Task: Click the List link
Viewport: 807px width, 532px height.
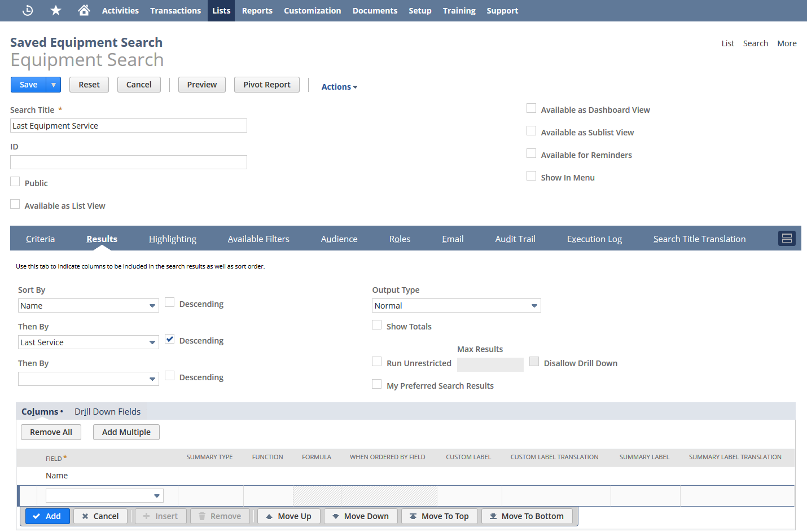Action: click(x=728, y=43)
